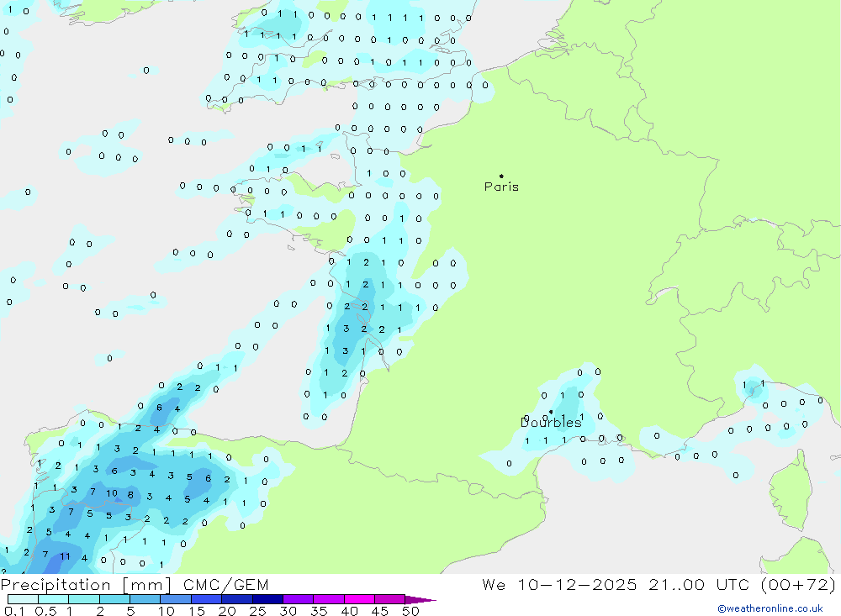Select the 2–5 mm legend swatch
The width and height of the screenshot is (841, 616).
tap(114, 599)
